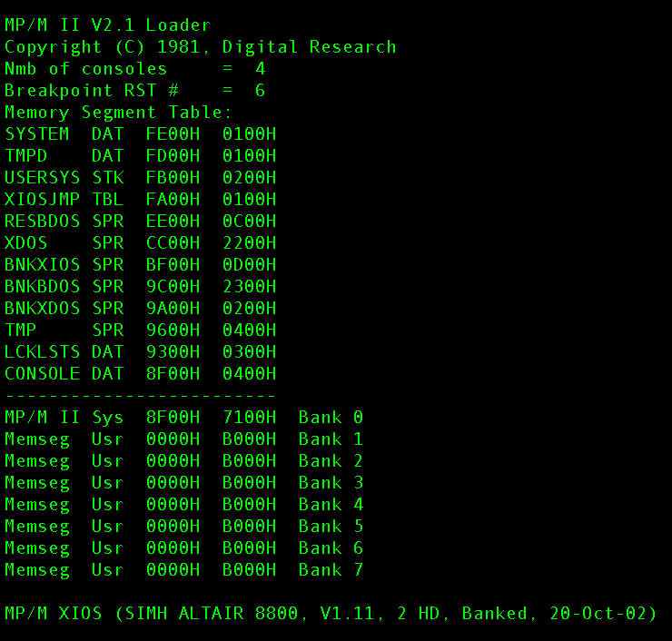Click 'Banked' in the XIOS line
The image size is (672, 641).
coord(495,614)
